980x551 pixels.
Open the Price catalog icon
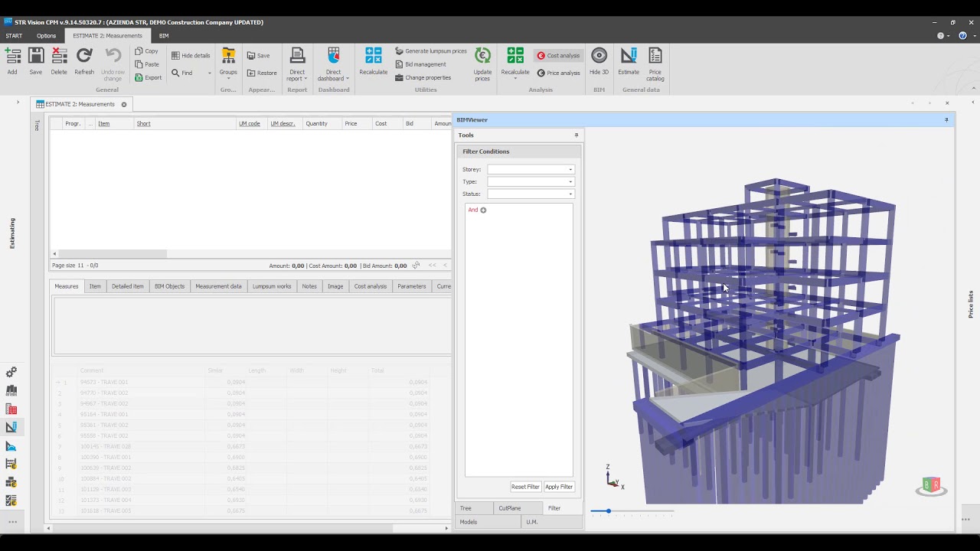[x=655, y=56]
